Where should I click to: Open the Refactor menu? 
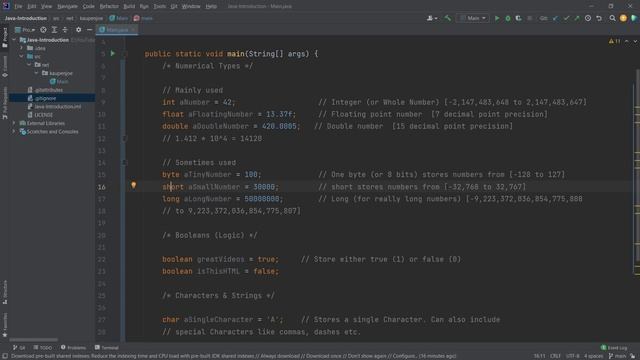point(109,7)
